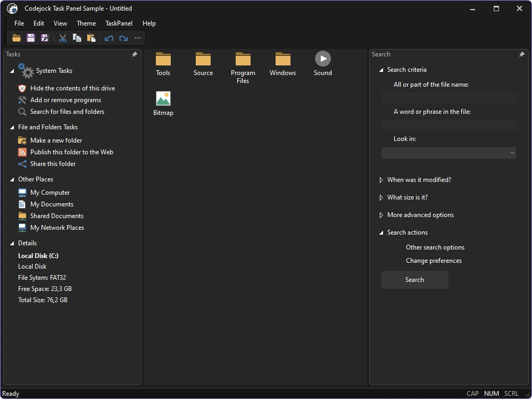This screenshot has height=399, width=532.
Task: Collapse the File and Folders Tasks group
Action: [x=12, y=128]
